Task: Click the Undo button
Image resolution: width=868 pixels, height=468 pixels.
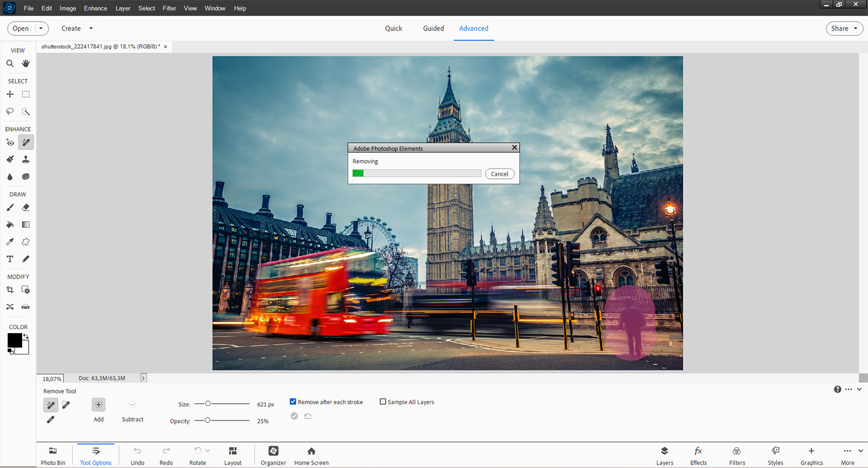Action: [137, 455]
